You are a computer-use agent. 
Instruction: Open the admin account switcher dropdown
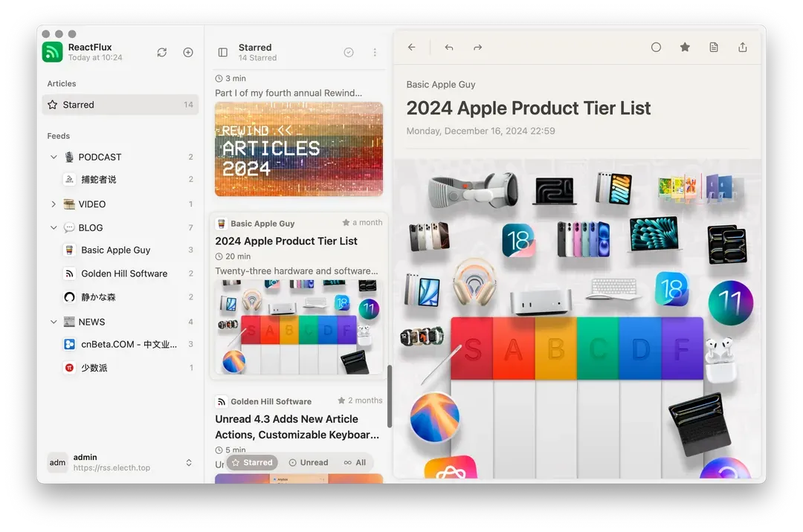tap(189, 462)
